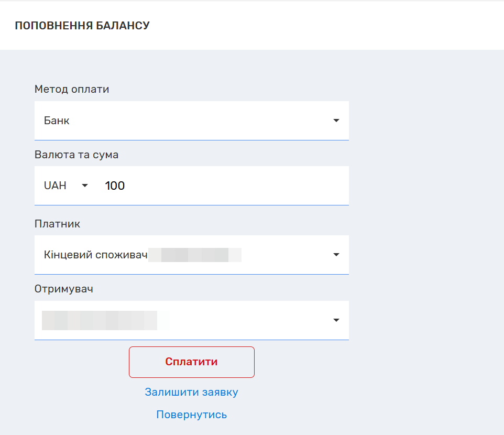This screenshot has height=435, width=504.
Task: Open the UAH currency selector
Action: coord(65,186)
